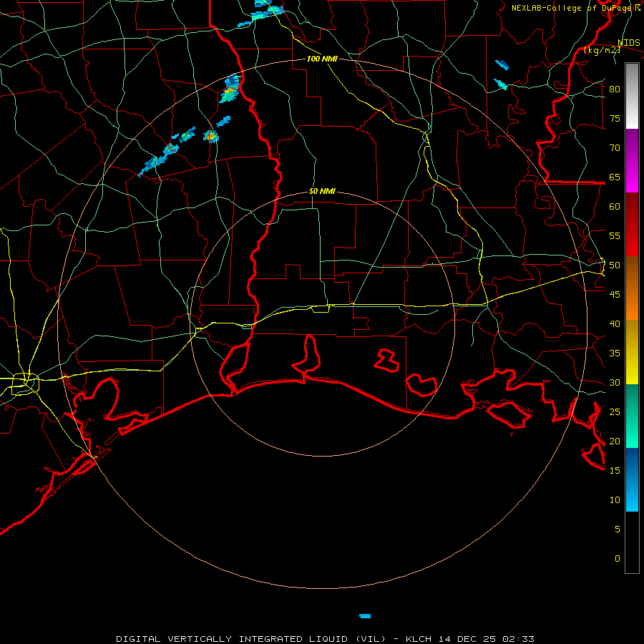644x644 pixels.
Task: Click the 25 value on the scale
Action: [615, 412]
